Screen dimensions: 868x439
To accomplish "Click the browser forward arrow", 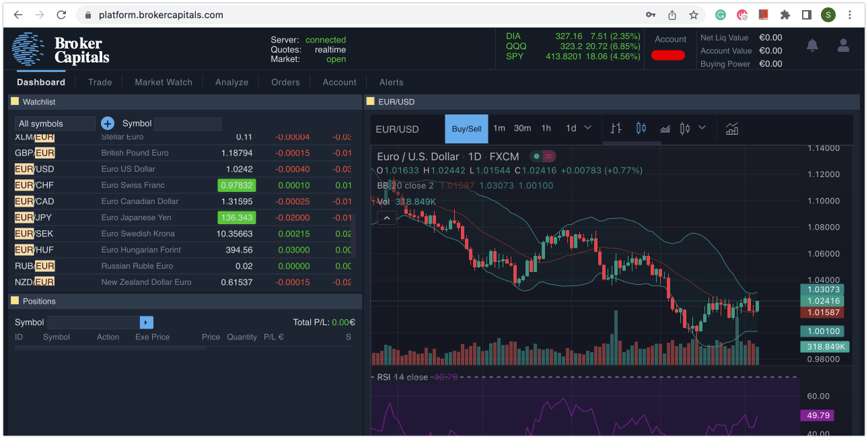I will 40,15.
